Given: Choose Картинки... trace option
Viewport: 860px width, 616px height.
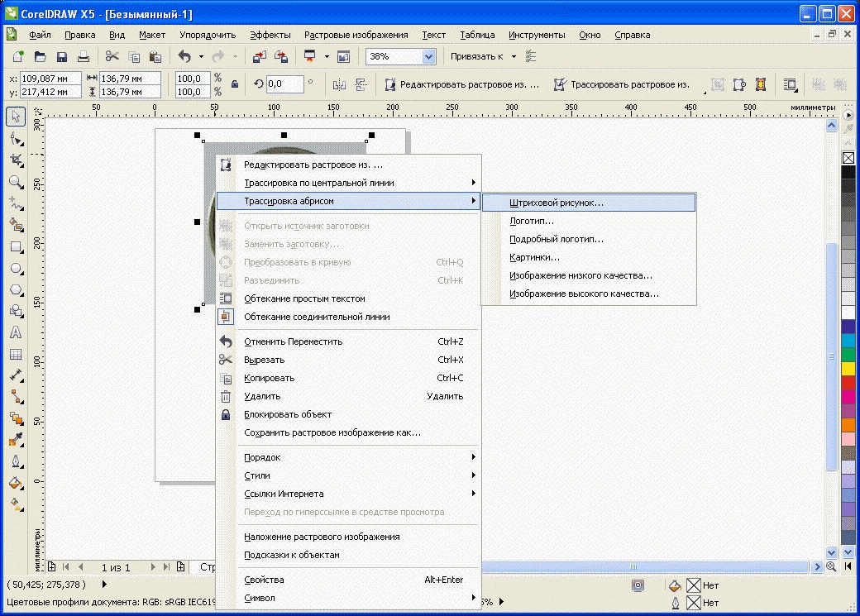Looking at the screenshot, I should (x=589, y=256).
